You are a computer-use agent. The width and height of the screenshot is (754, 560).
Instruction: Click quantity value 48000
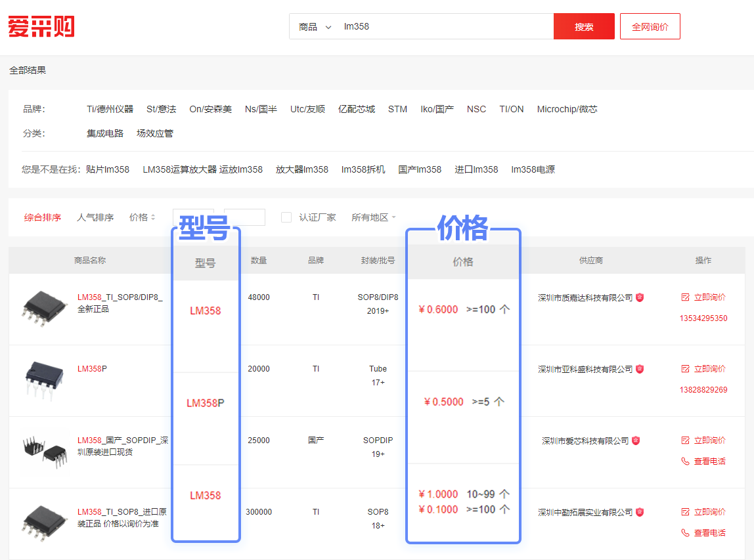(x=259, y=297)
